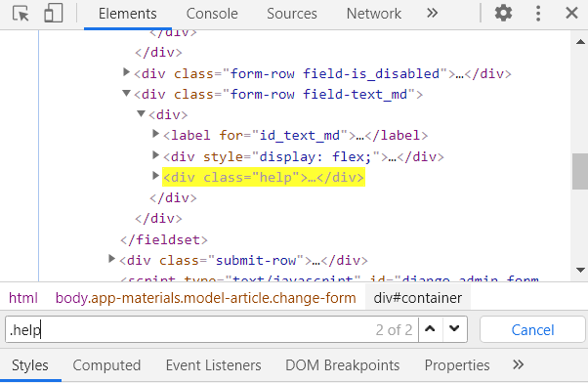
Task: Open DevTools settings gear
Action: (503, 14)
